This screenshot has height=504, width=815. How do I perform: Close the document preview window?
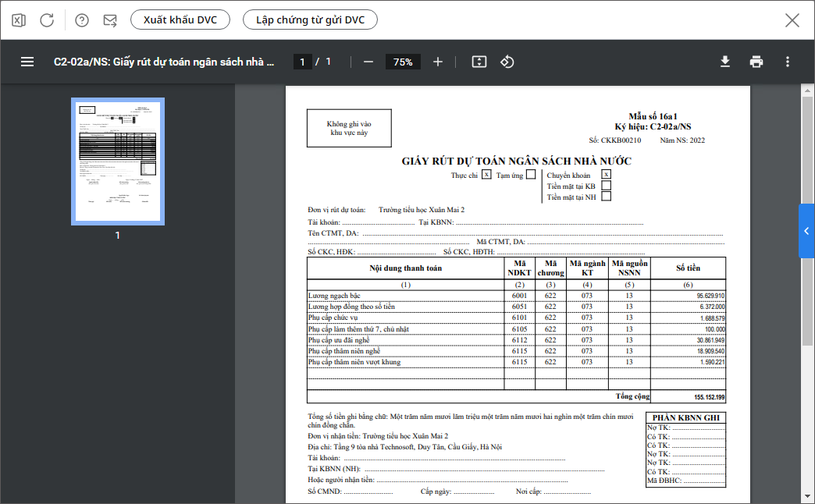792,20
